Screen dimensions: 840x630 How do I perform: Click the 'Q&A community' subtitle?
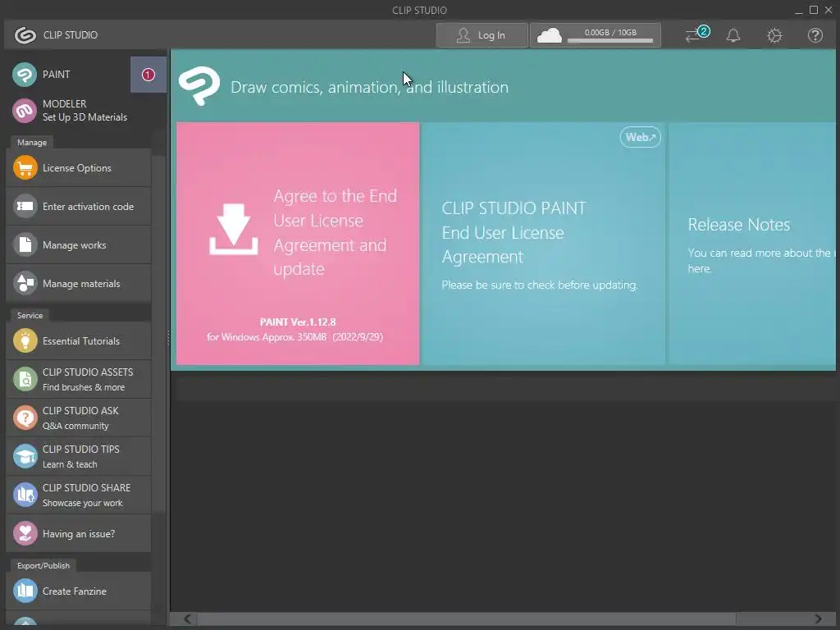(75, 426)
